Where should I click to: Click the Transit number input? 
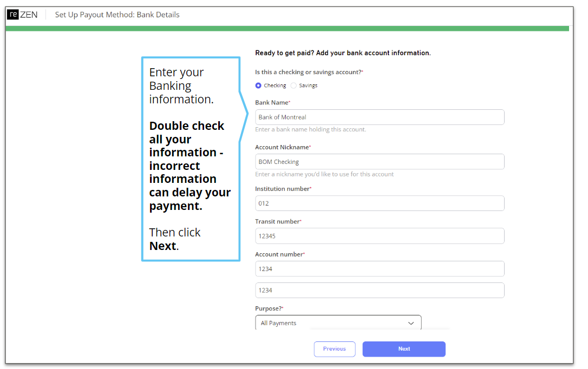point(379,236)
